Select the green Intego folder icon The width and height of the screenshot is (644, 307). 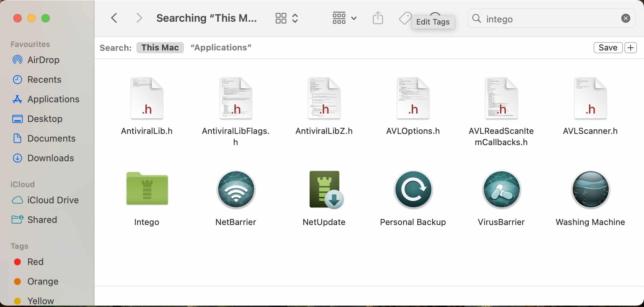coord(147,189)
